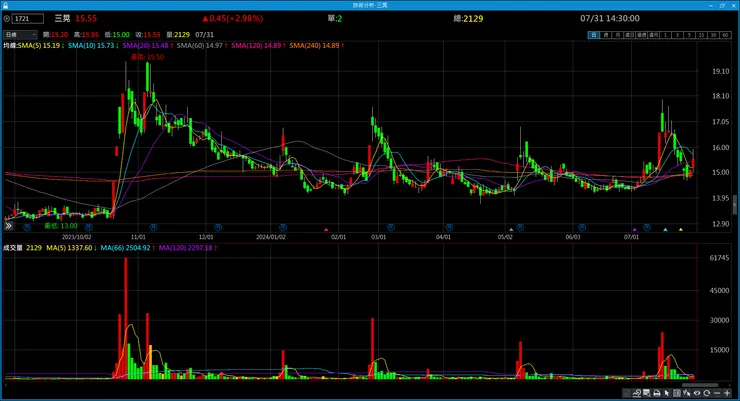Switch to the 15-minute period button
The width and height of the screenshot is (740, 401).
click(701, 35)
